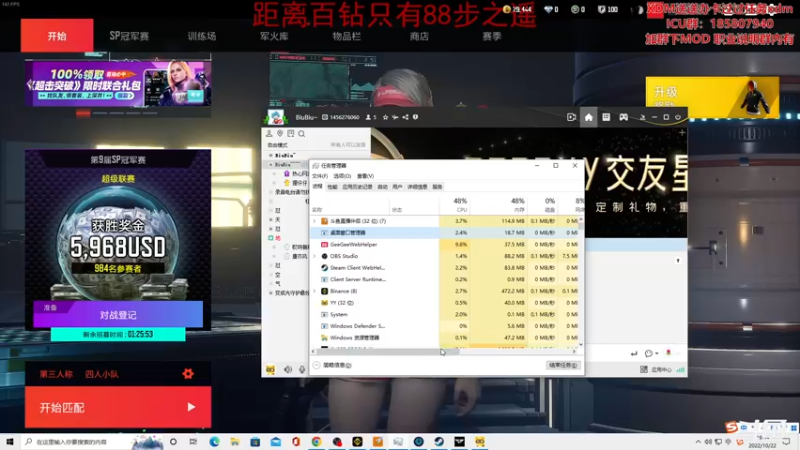Select the GeeGeeWebHelper process row
Image resolution: width=800 pixels, height=450 pixels.
444,244
